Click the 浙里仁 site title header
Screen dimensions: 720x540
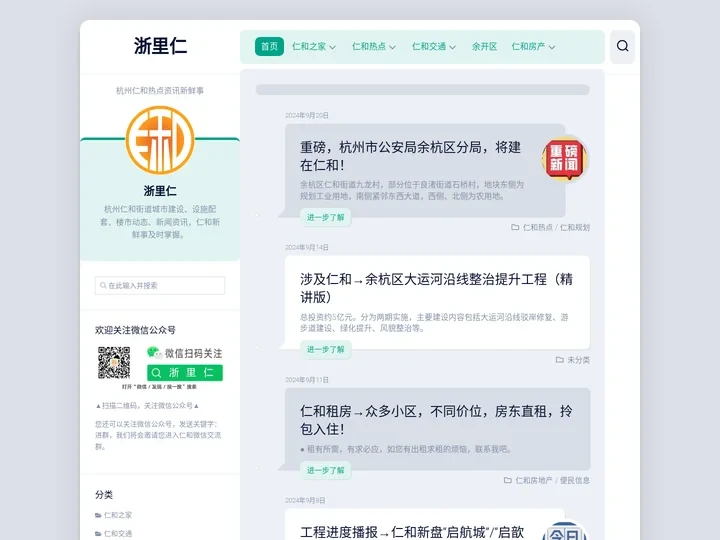click(x=160, y=46)
